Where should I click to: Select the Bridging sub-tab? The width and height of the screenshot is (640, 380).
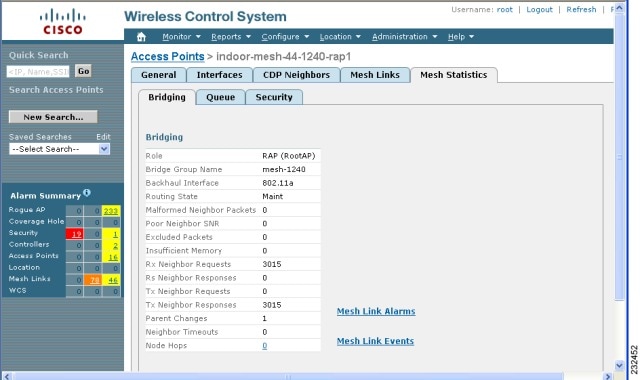167,97
